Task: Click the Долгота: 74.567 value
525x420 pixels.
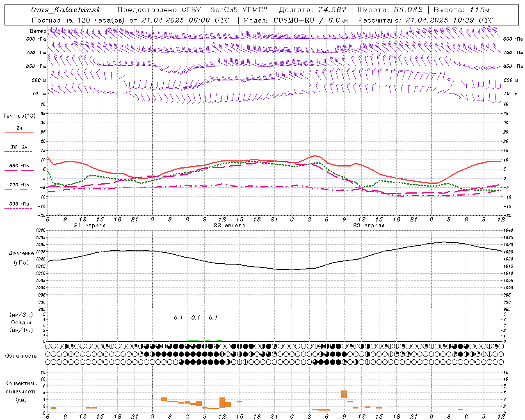Action: (x=313, y=10)
